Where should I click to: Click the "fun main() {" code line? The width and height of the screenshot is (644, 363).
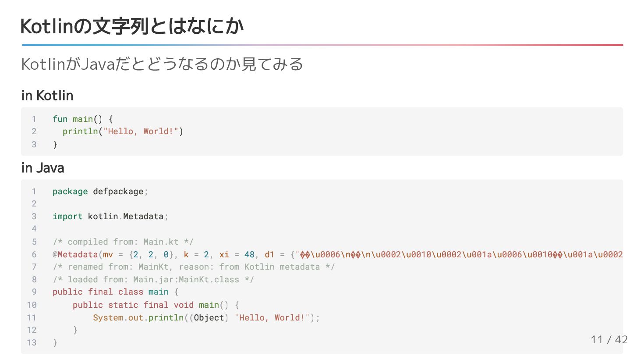coord(83,119)
